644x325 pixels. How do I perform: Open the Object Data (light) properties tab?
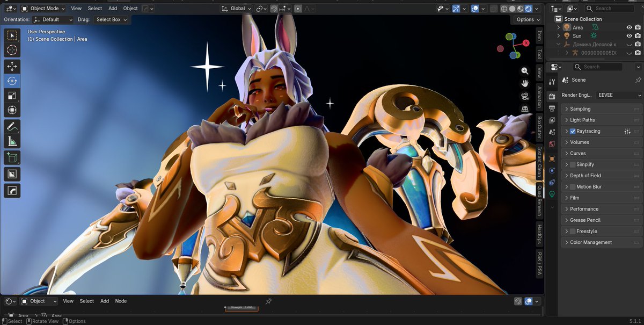tap(552, 194)
